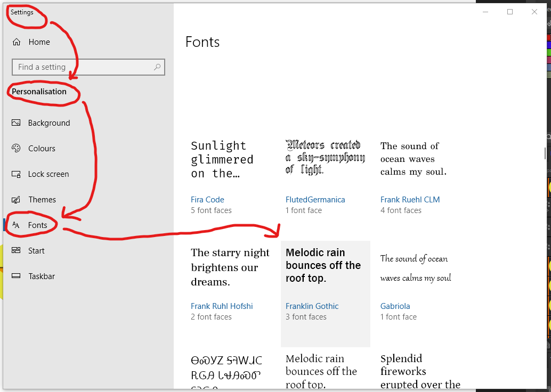
Task: Click the Background picture icon
Action: coord(16,123)
